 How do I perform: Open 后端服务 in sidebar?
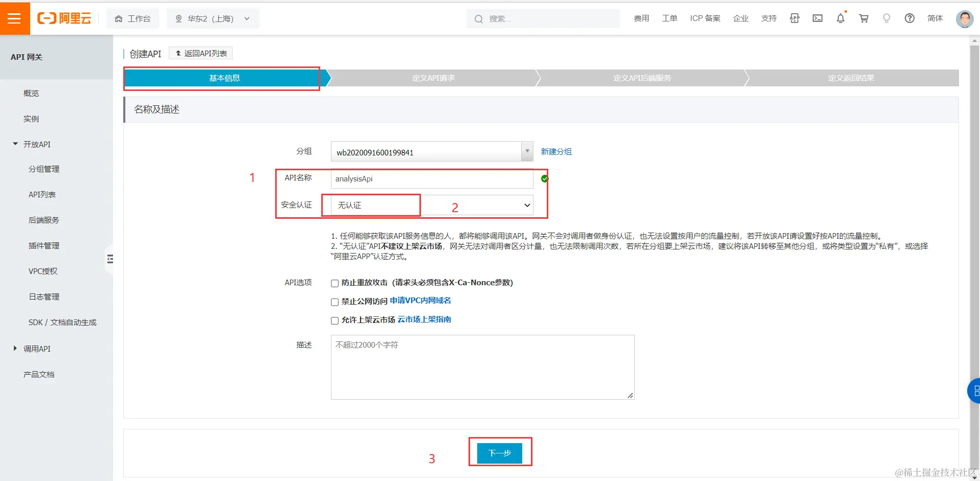click(44, 220)
